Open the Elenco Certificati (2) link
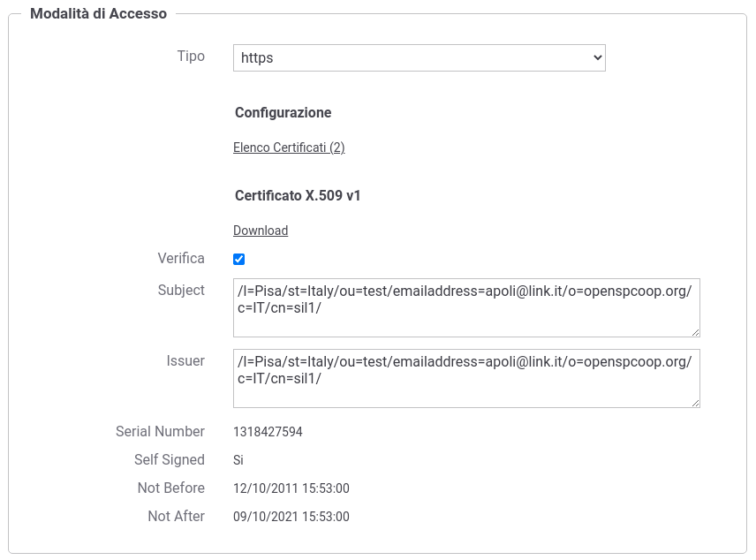Image resolution: width=756 pixels, height=560 pixels. pyautogui.click(x=289, y=148)
